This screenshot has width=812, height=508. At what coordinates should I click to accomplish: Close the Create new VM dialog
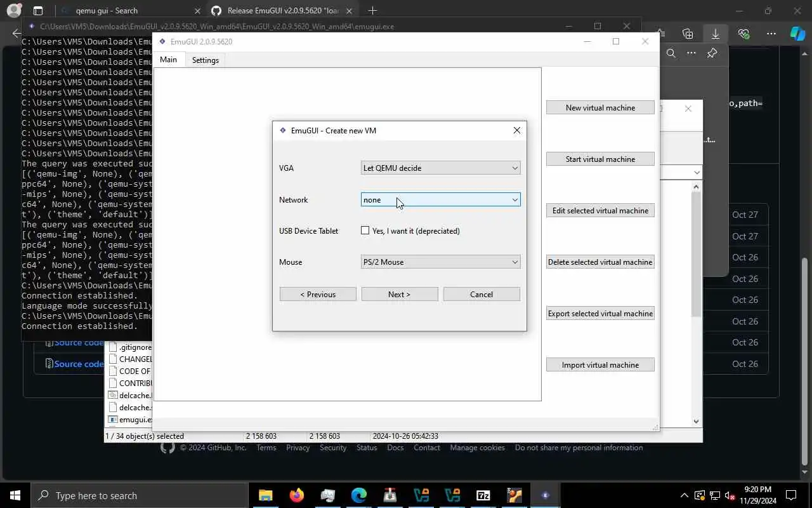coord(517,130)
